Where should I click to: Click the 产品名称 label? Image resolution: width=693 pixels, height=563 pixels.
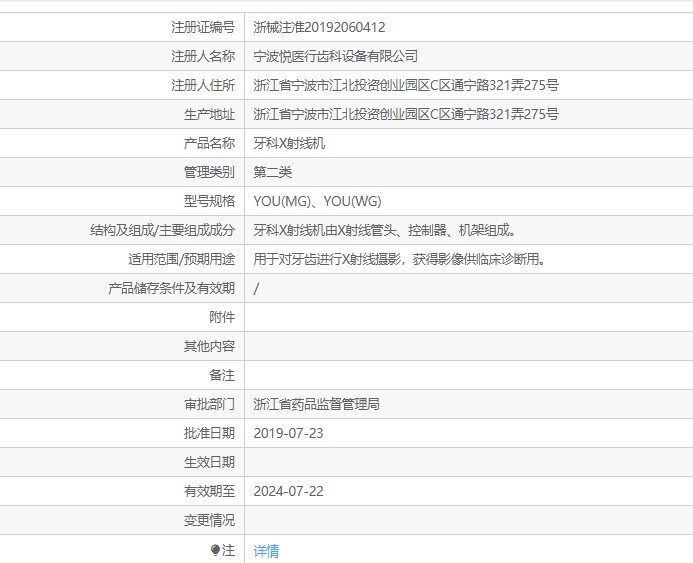pyautogui.click(x=209, y=143)
